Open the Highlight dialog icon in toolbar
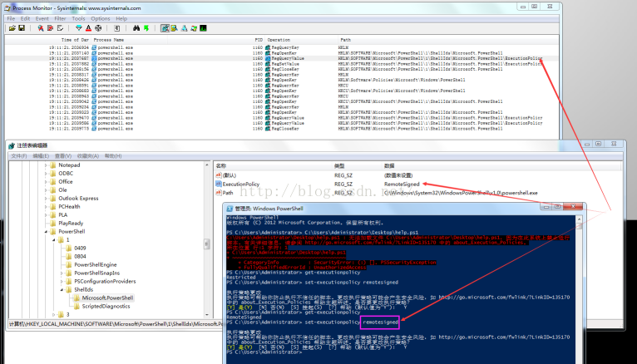Viewport: 637px width, 364px height. (x=88, y=28)
